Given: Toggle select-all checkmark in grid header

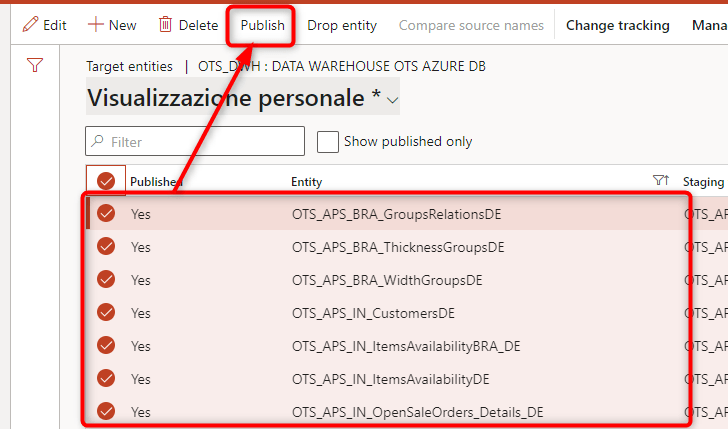Looking at the screenshot, I should [x=106, y=181].
